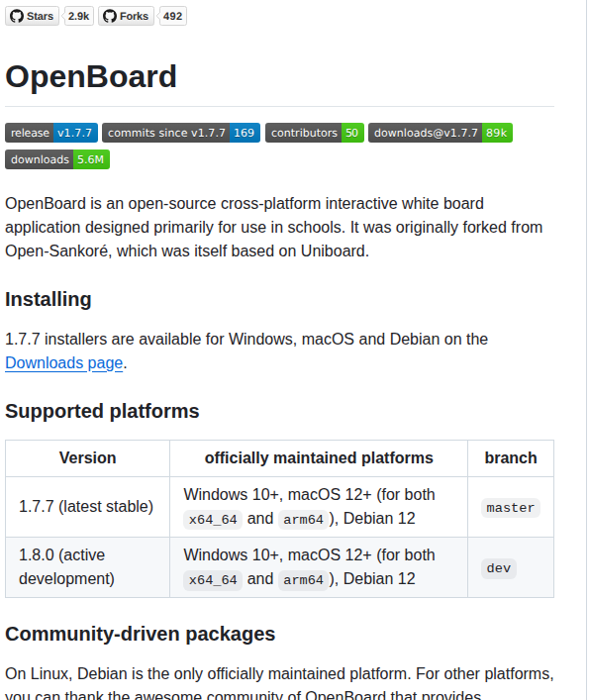The image size is (589, 700).
Task: Click the Installing heading
Action: [49, 299]
